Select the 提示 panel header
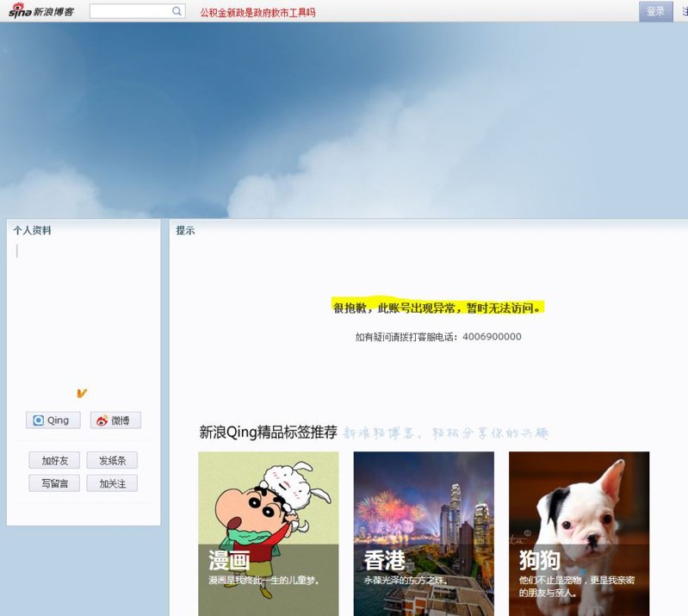Screen dimensions: 688x616 click(x=185, y=231)
